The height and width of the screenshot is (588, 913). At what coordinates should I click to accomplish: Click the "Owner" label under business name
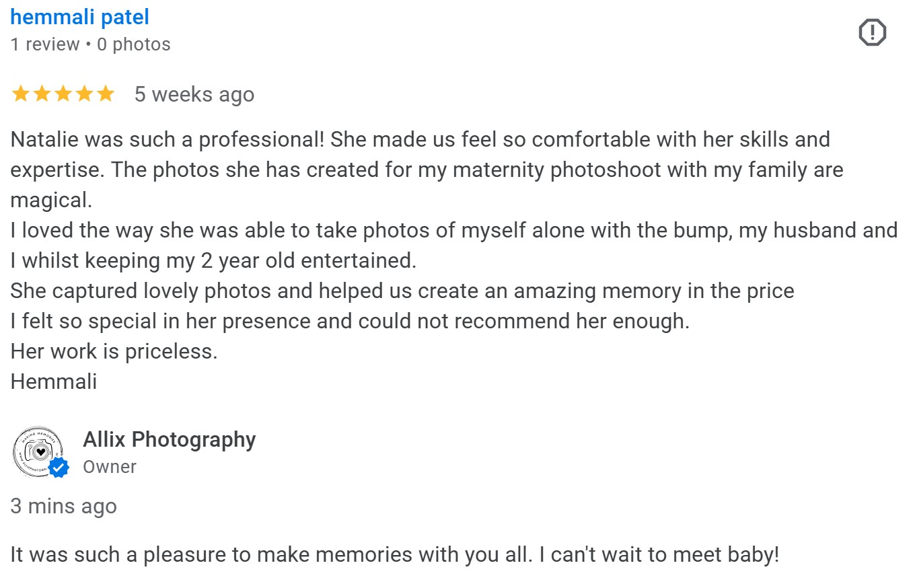(110, 467)
